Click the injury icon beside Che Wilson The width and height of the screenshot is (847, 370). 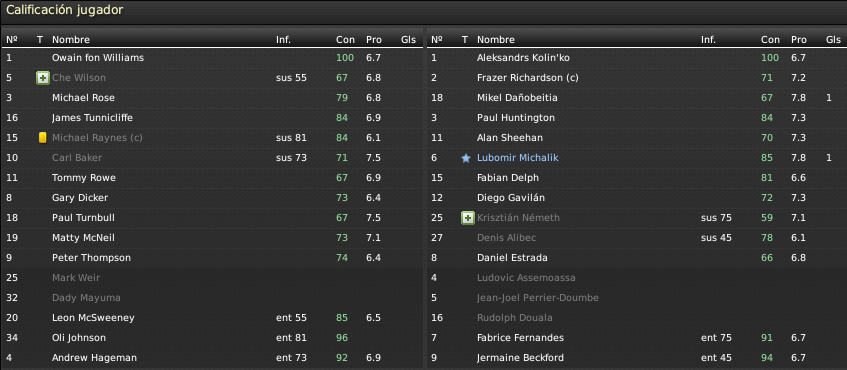43,78
